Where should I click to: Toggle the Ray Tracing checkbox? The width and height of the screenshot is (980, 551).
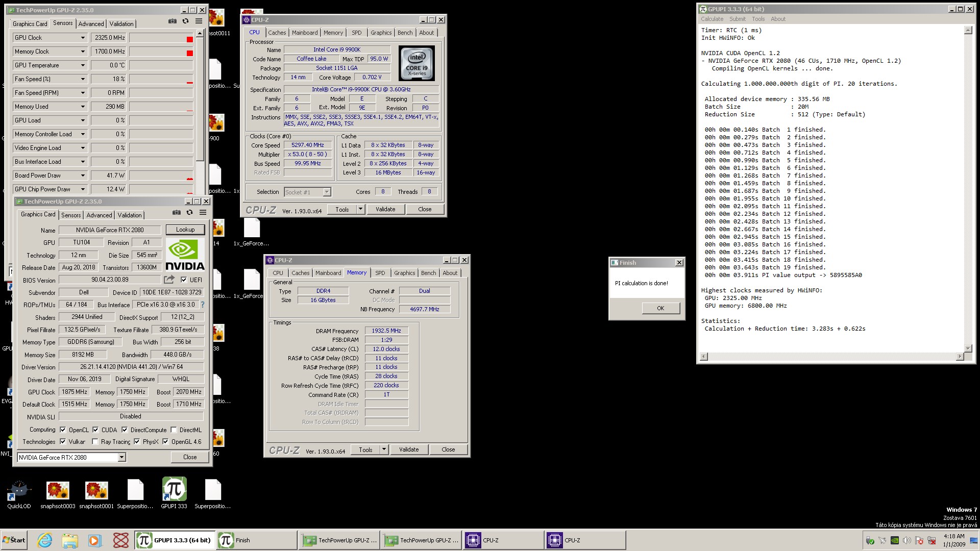(95, 441)
